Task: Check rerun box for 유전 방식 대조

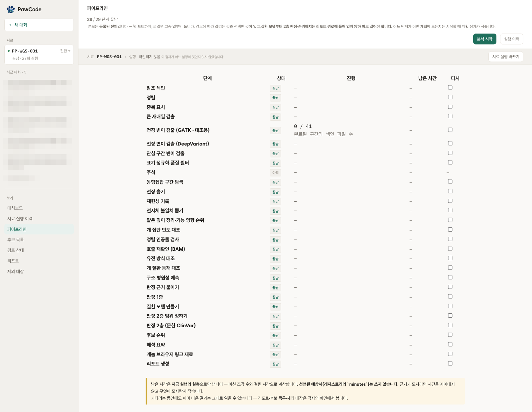Action: (x=450, y=258)
